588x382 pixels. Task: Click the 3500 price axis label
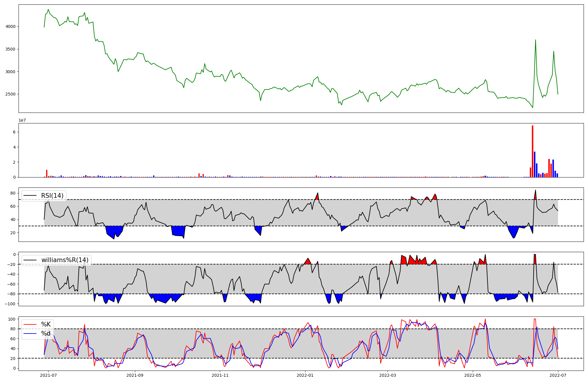pyautogui.click(x=11, y=49)
